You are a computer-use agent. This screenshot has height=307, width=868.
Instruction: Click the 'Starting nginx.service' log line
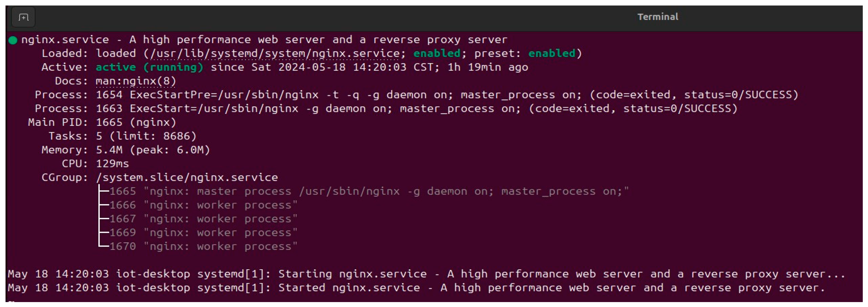point(426,274)
